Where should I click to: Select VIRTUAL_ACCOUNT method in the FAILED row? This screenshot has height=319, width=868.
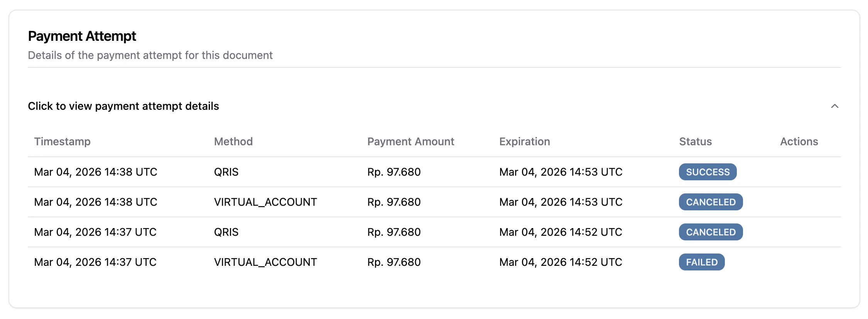click(265, 262)
